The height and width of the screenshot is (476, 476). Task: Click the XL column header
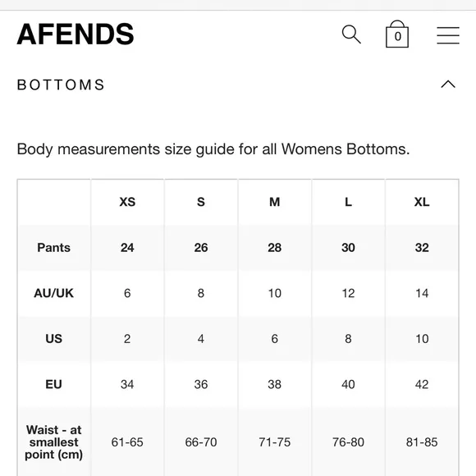pyautogui.click(x=422, y=202)
